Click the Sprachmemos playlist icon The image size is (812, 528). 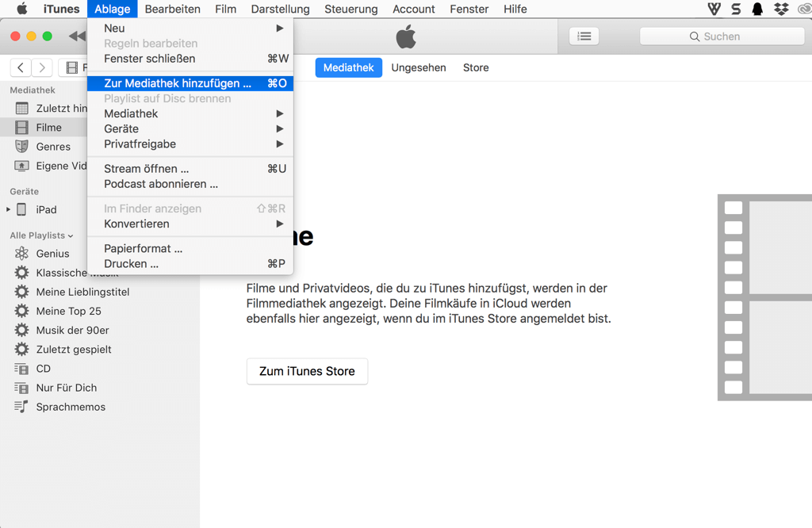[x=21, y=407]
